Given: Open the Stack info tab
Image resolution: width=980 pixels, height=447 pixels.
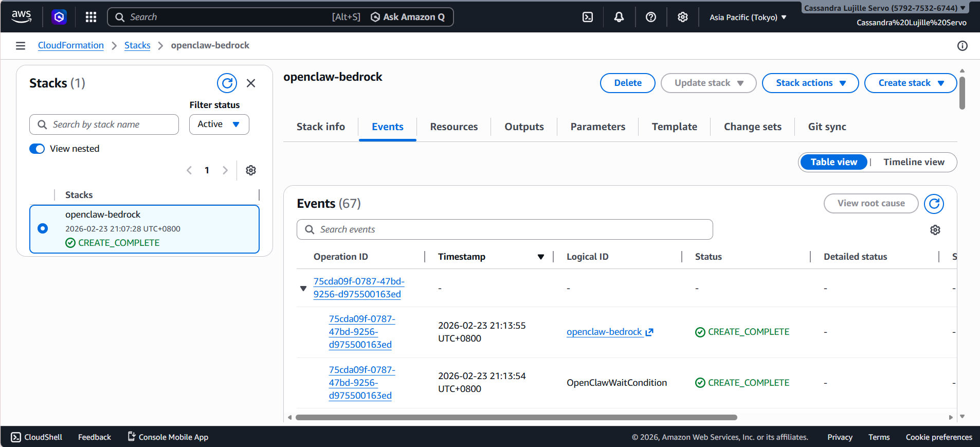Looking at the screenshot, I should coord(321,127).
